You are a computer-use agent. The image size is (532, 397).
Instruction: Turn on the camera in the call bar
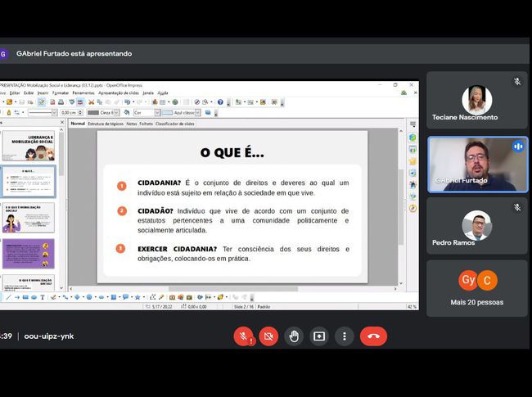click(268, 336)
